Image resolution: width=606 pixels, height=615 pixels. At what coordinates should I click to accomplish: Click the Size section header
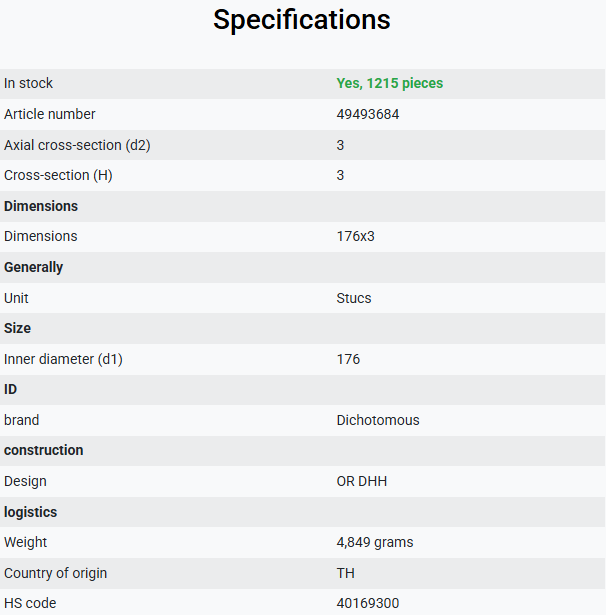[17, 328]
